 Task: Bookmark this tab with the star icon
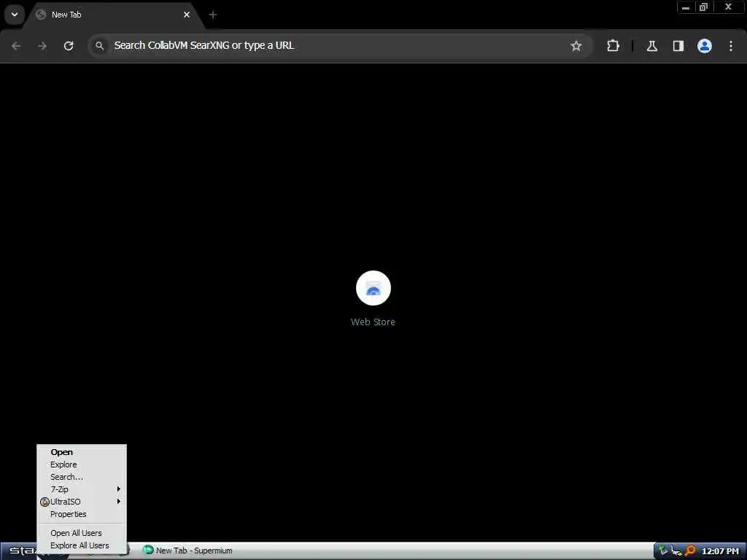tap(576, 46)
